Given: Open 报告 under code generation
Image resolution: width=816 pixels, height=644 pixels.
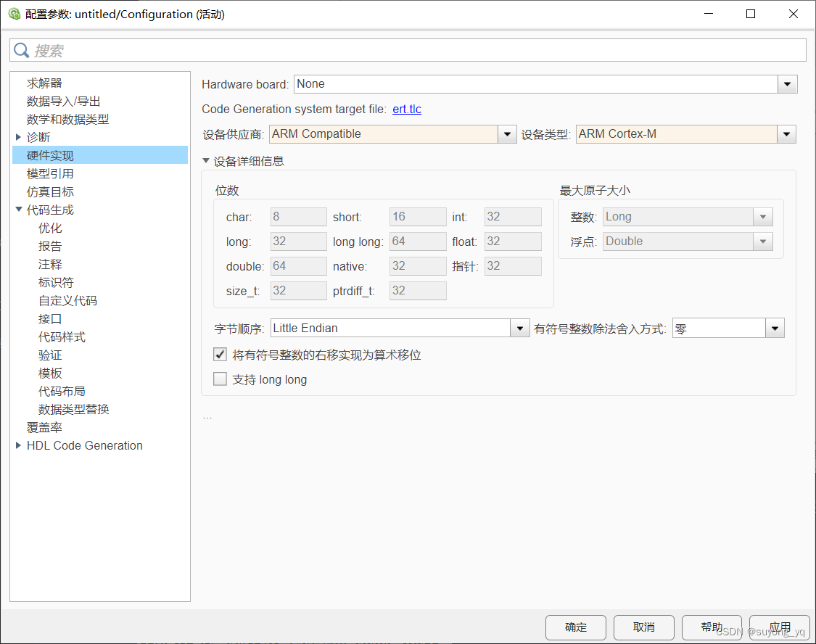Looking at the screenshot, I should coord(50,246).
